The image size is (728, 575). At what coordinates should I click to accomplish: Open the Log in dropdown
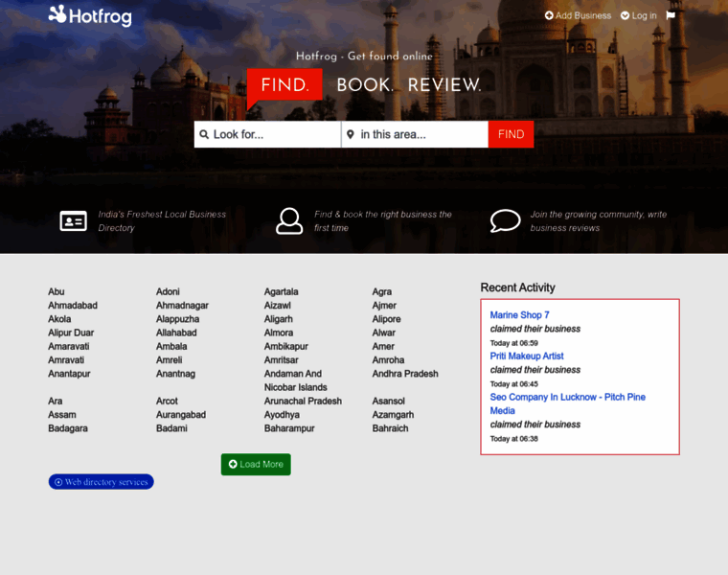pos(639,15)
